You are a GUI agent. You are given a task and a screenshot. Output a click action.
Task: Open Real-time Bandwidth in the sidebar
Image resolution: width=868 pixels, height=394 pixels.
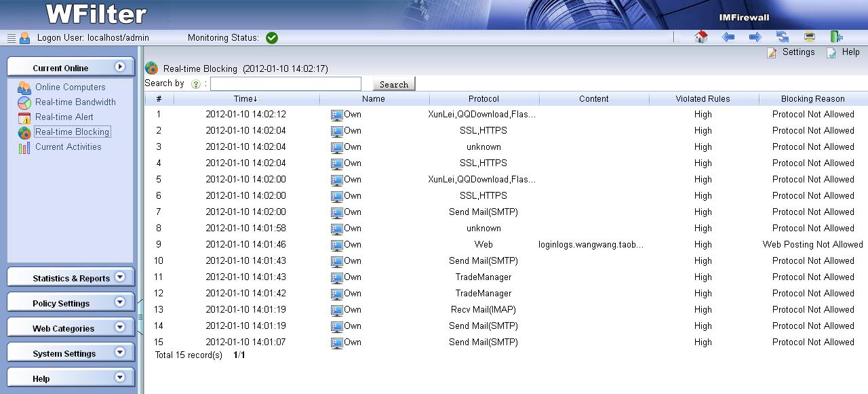(75, 102)
